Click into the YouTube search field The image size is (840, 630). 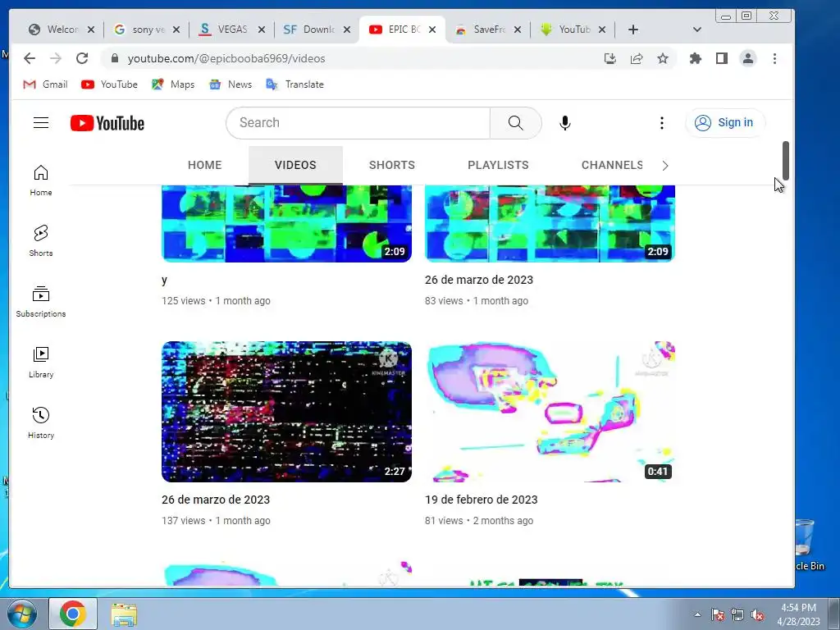coord(359,123)
